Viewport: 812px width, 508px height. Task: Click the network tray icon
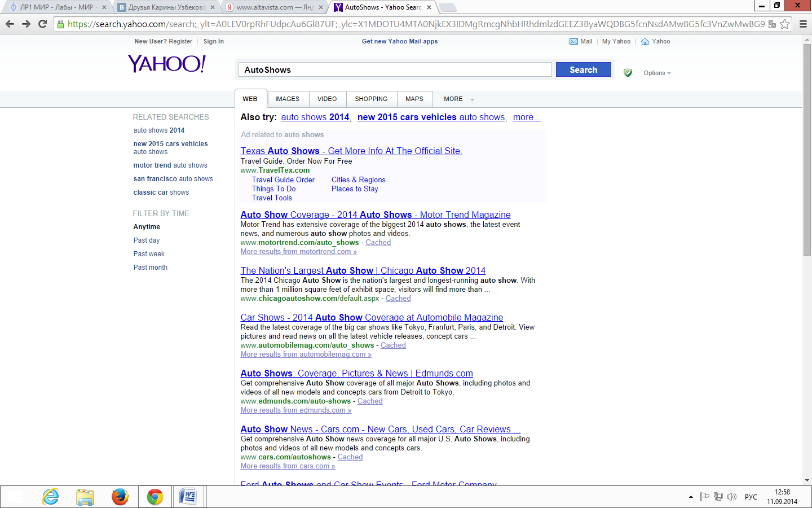(x=718, y=497)
